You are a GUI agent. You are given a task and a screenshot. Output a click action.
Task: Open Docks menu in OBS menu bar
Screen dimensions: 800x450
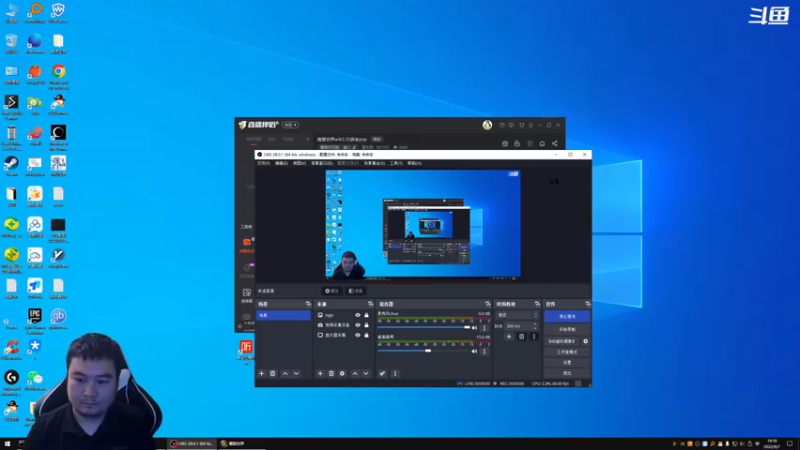coord(321,163)
